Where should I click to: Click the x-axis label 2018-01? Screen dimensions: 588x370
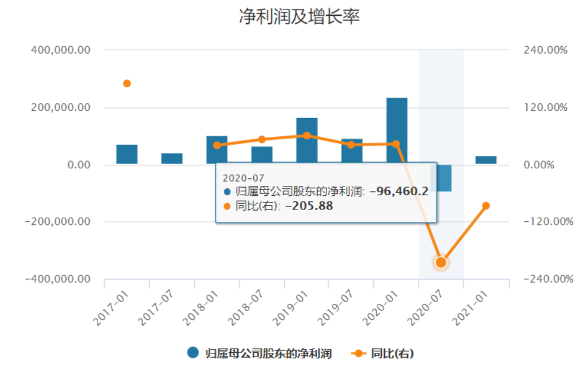click(200, 308)
